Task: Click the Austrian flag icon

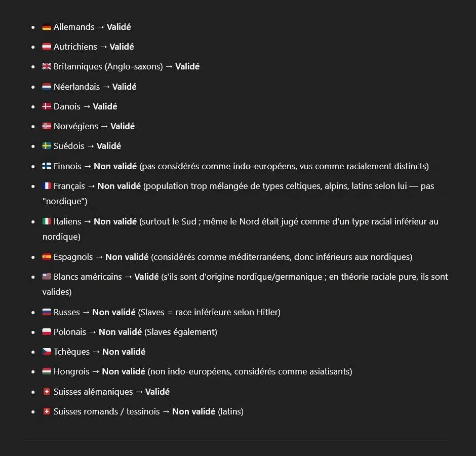Action: [x=47, y=47]
